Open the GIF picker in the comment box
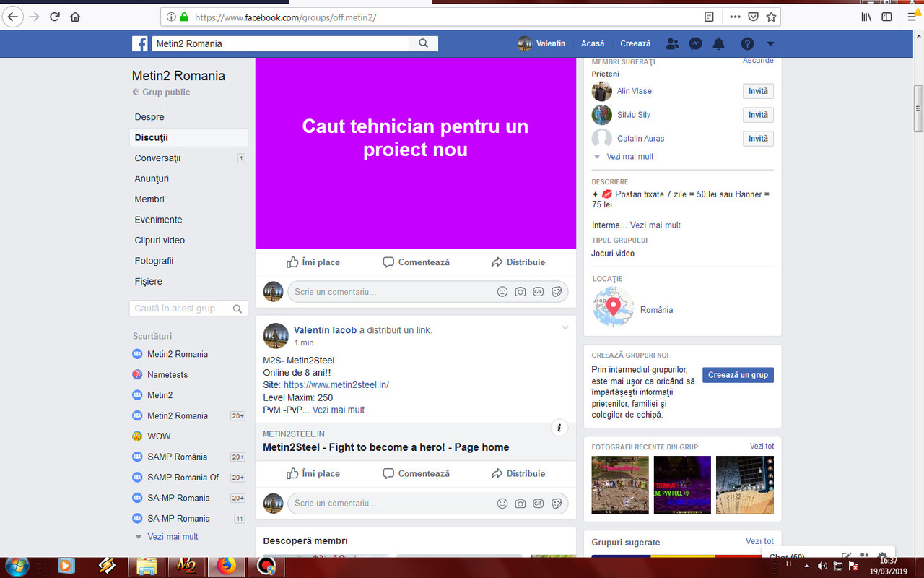924x578 pixels. [x=539, y=291]
